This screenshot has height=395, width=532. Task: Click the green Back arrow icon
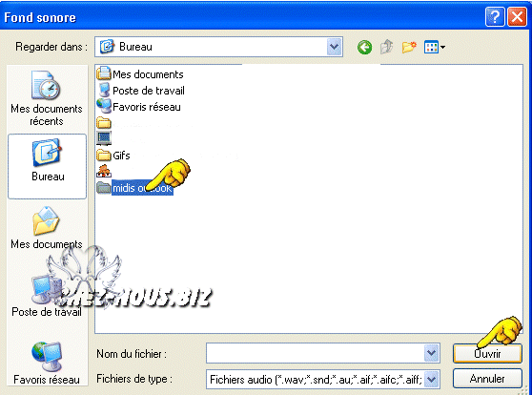point(365,47)
